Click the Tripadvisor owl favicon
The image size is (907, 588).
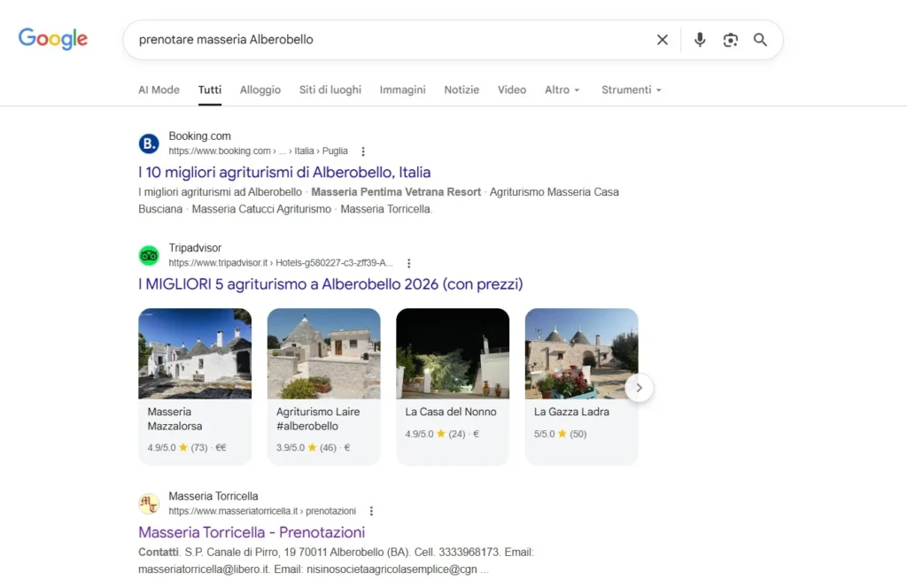[149, 255]
